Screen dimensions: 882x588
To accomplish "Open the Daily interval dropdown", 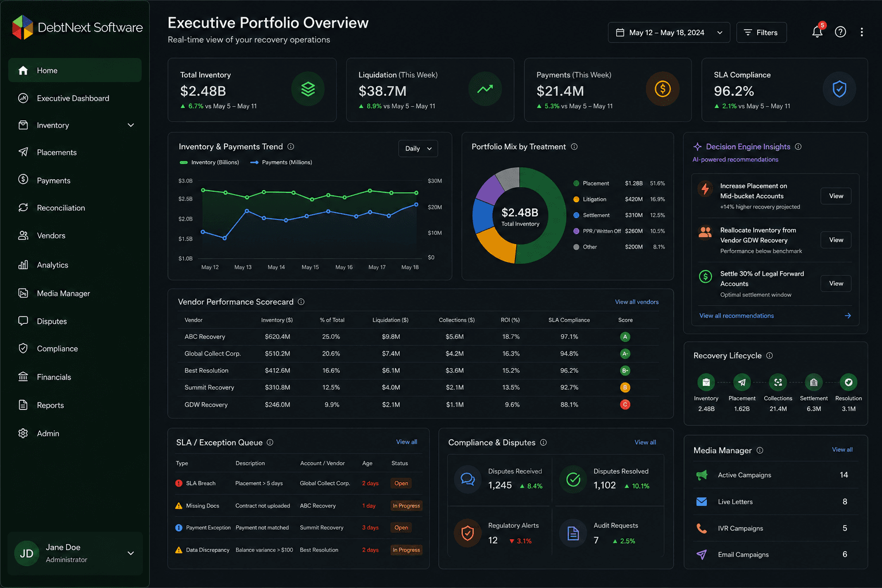I will 418,148.
